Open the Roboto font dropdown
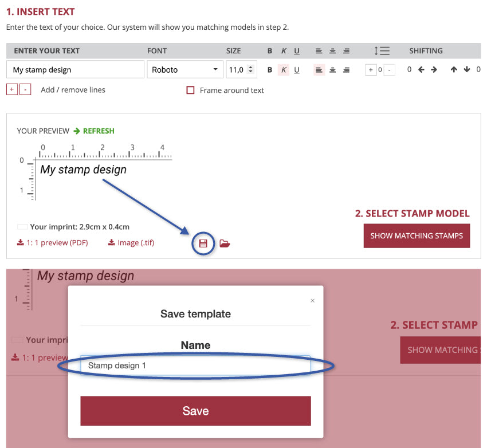 pyautogui.click(x=184, y=70)
